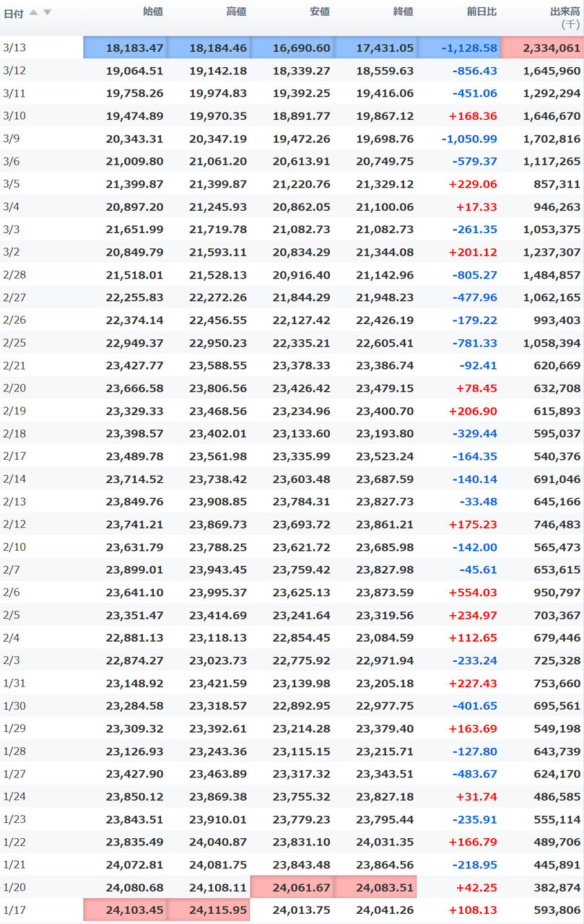The height and width of the screenshot is (924, 584).
Task: Select the 2/27 low 21,844.29
Action: pos(302,297)
